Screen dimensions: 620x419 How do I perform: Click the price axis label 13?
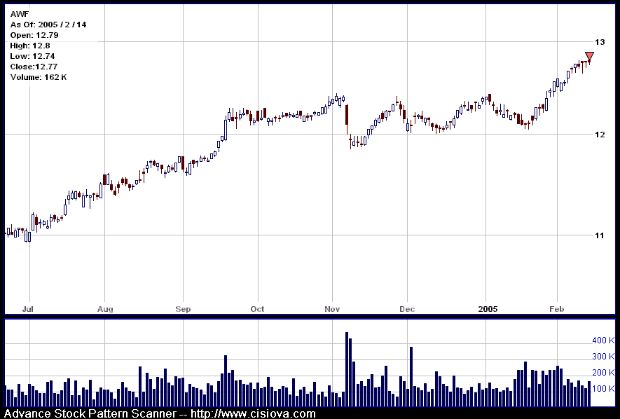(x=600, y=42)
